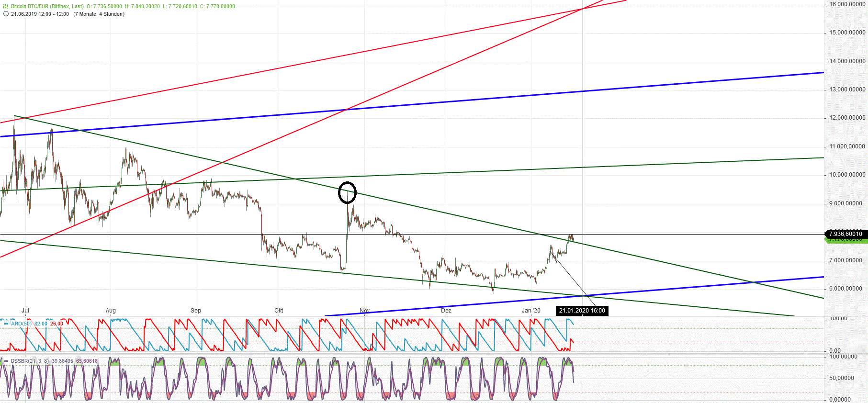Click the DSSBR(21, 3, 8) indicator label
Image resolution: width=868 pixels, height=403 pixels.
click(x=30, y=361)
